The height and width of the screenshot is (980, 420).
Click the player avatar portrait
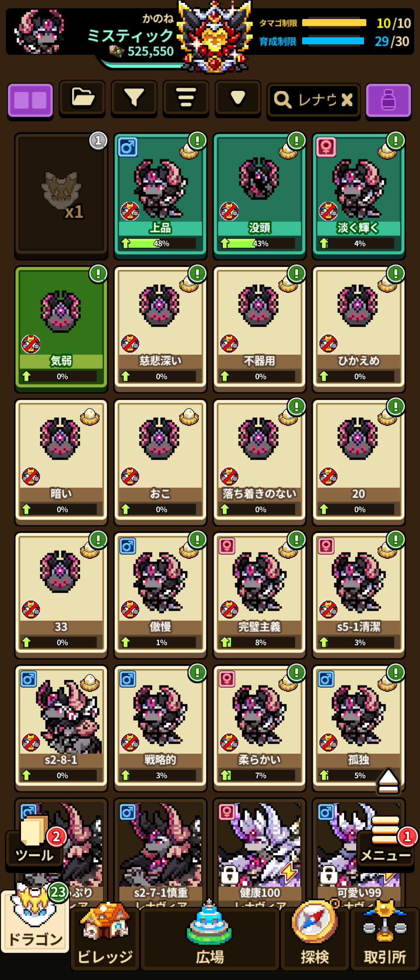click(39, 32)
